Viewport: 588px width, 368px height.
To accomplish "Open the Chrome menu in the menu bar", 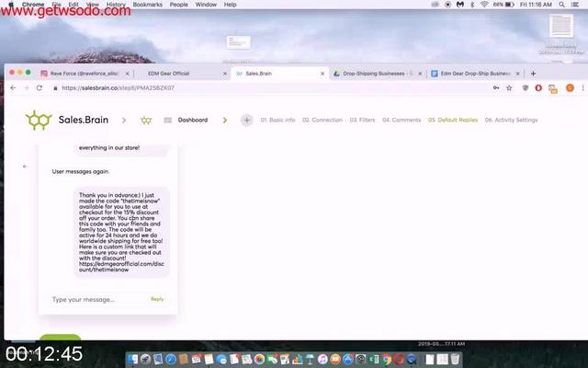I will point(33,5).
